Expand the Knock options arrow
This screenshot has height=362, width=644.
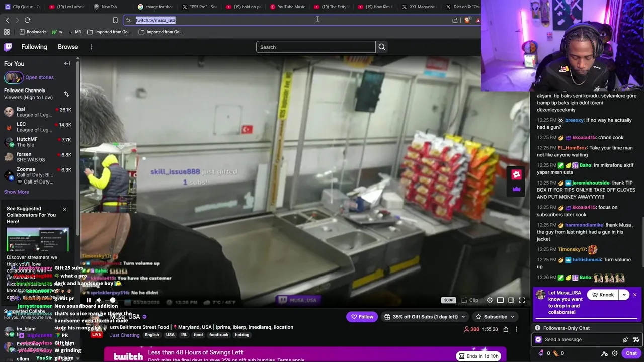coord(624,295)
